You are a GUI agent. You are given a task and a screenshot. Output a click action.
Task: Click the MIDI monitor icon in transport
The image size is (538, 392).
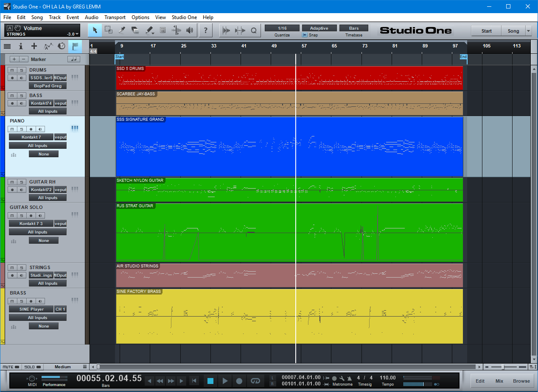[32, 378]
